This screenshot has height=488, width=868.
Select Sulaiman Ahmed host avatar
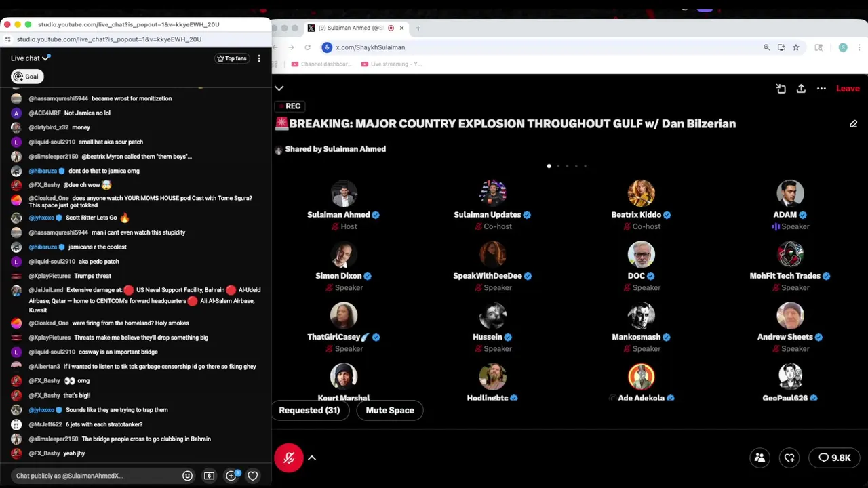[x=344, y=193]
